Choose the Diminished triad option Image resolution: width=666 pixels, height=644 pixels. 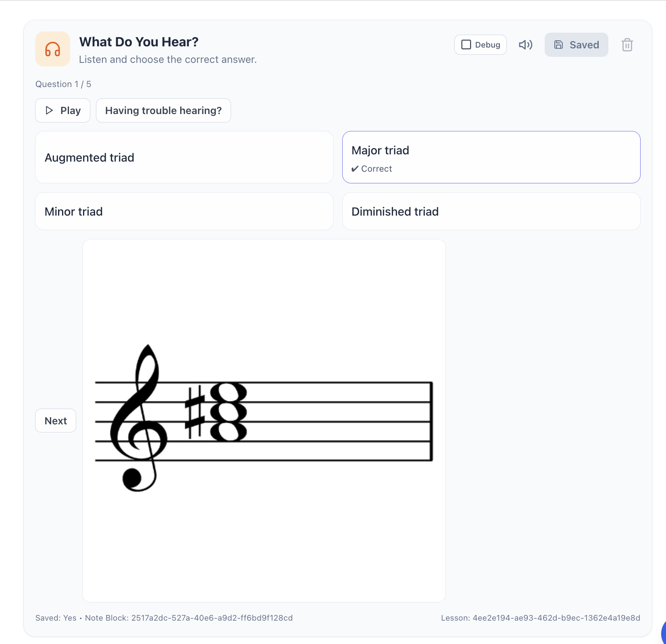click(491, 211)
